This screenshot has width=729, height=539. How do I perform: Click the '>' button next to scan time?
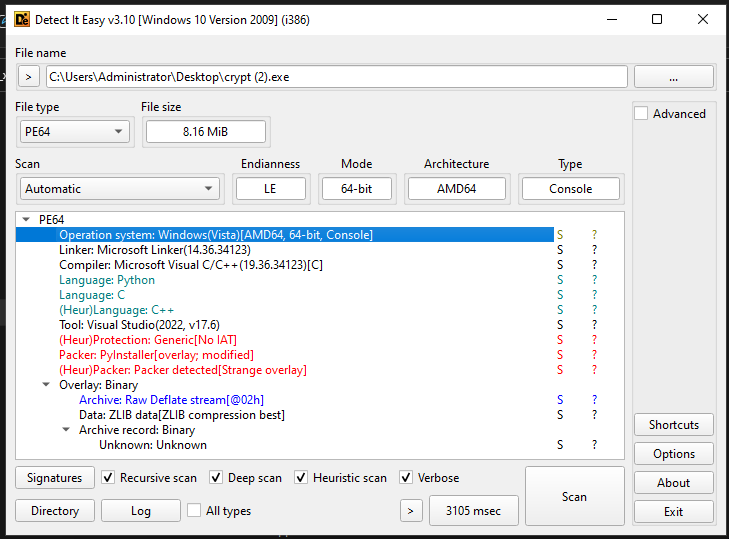[410, 511]
